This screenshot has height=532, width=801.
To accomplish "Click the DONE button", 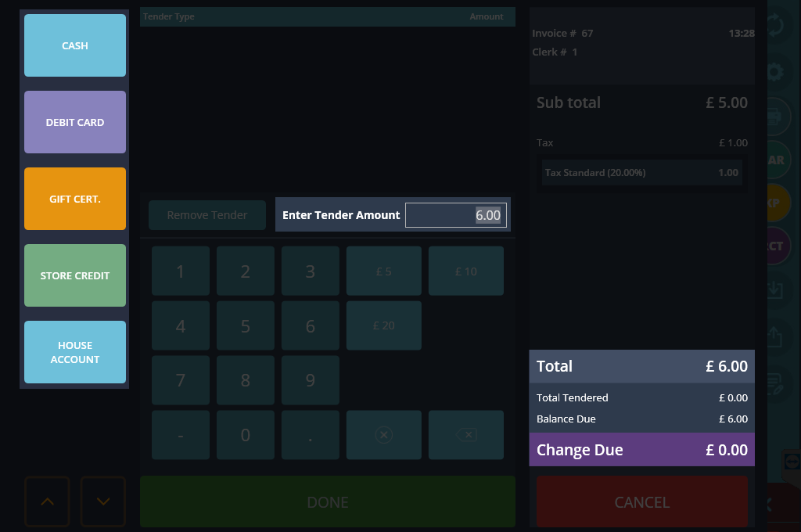I will coord(328,501).
